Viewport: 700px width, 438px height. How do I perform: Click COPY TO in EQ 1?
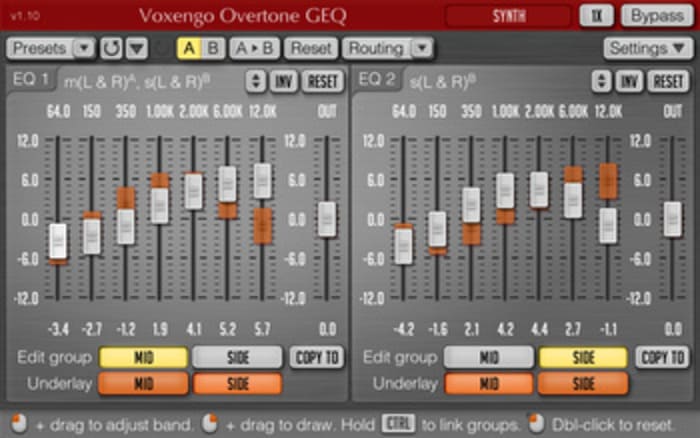(317, 358)
